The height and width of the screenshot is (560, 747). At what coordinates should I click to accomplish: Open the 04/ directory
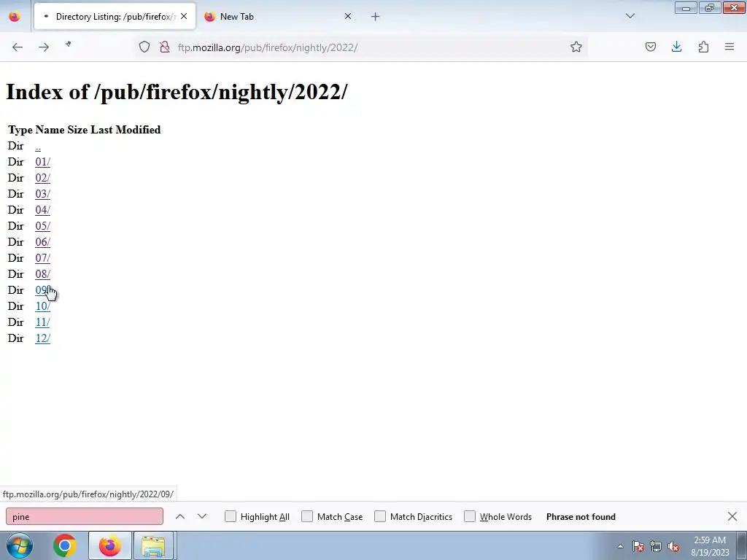(42, 210)
